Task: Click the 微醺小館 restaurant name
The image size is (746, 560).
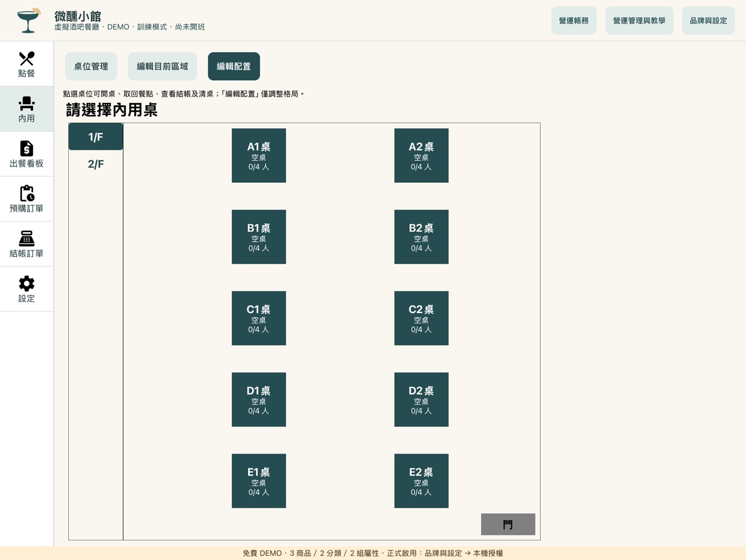Action: click(78, 16)
